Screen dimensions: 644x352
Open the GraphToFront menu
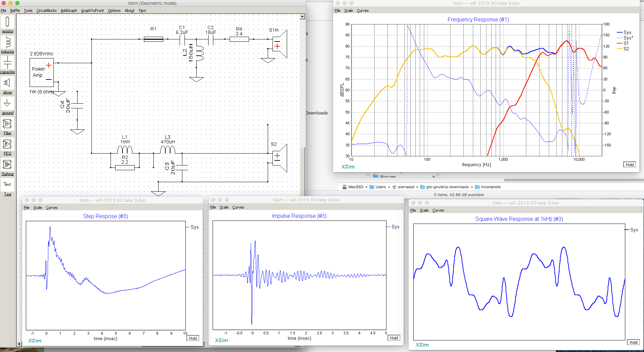click(x=92, y=11)
